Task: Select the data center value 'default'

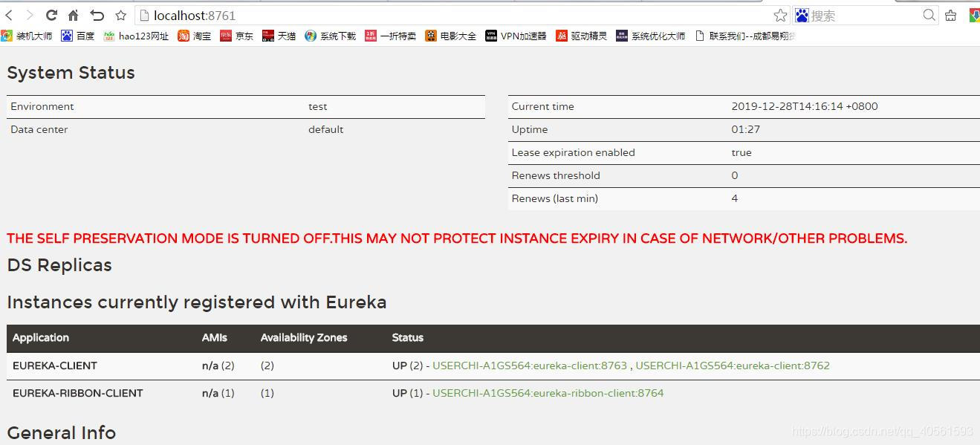Action: point(326,129)
